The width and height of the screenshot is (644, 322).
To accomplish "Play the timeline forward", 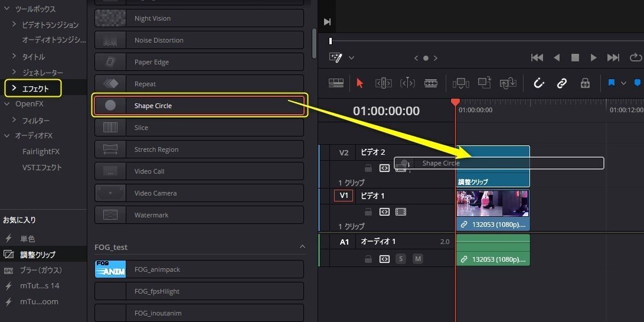I will point(593,58).
